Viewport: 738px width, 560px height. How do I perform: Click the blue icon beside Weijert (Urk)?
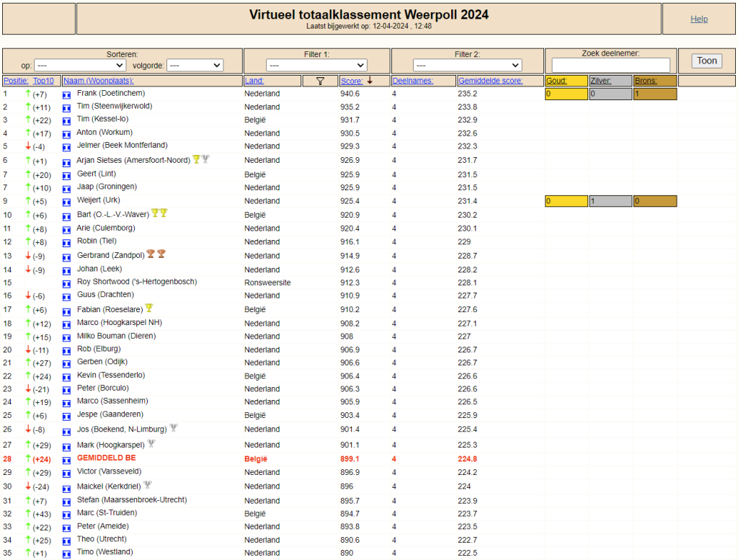tap(66, 203)
